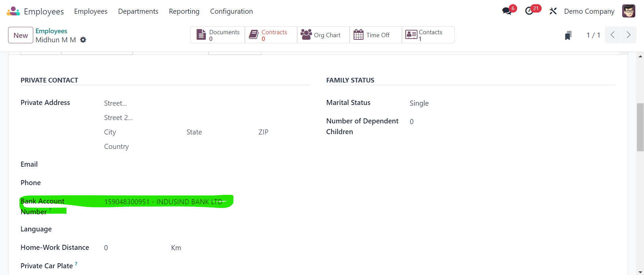Click the Contacts address card icon
644x275 pixels.
coord(411,35)
